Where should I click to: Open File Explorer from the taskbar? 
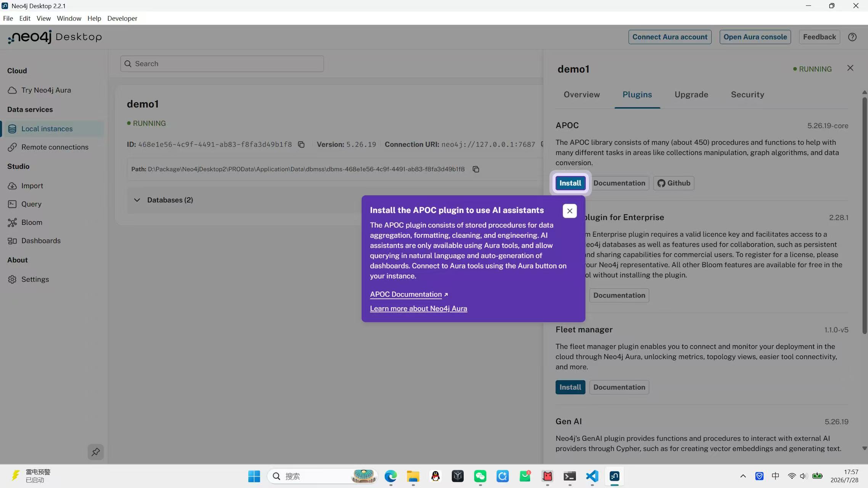tap(413, 476)
